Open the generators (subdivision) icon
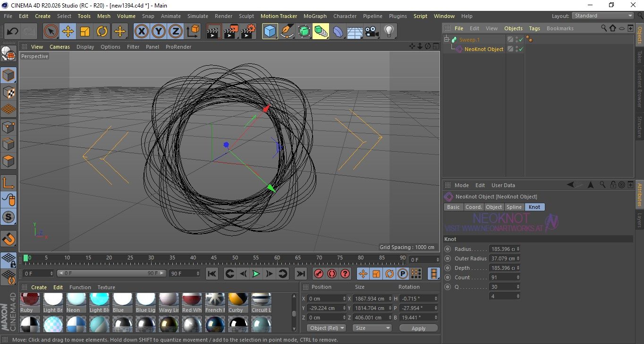644x344 pixels. click(304, 32)
